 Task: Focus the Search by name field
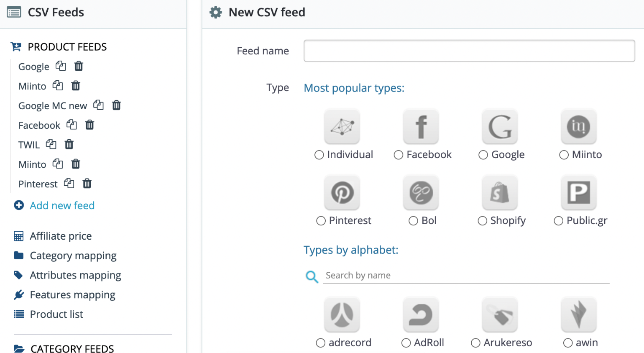(466, 275)
